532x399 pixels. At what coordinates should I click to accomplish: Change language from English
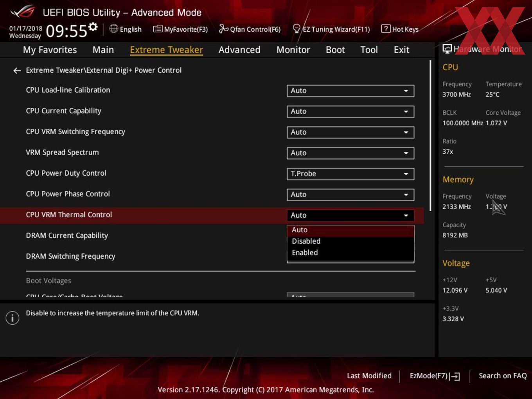(x=131, y=29)
